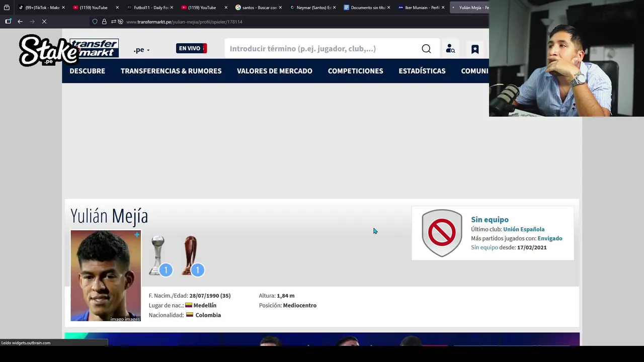Stop page loading with the X button
This screenshot has width=644, height=362.
(44, 22)
